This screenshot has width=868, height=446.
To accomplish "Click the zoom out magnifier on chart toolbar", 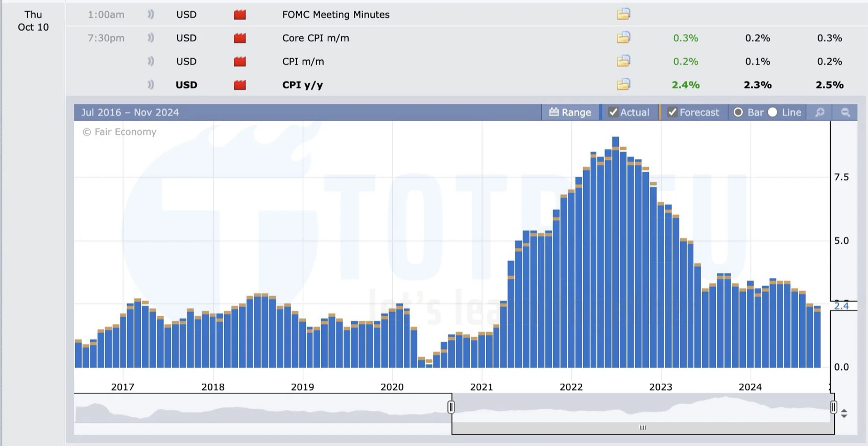I will coord(845,112).
